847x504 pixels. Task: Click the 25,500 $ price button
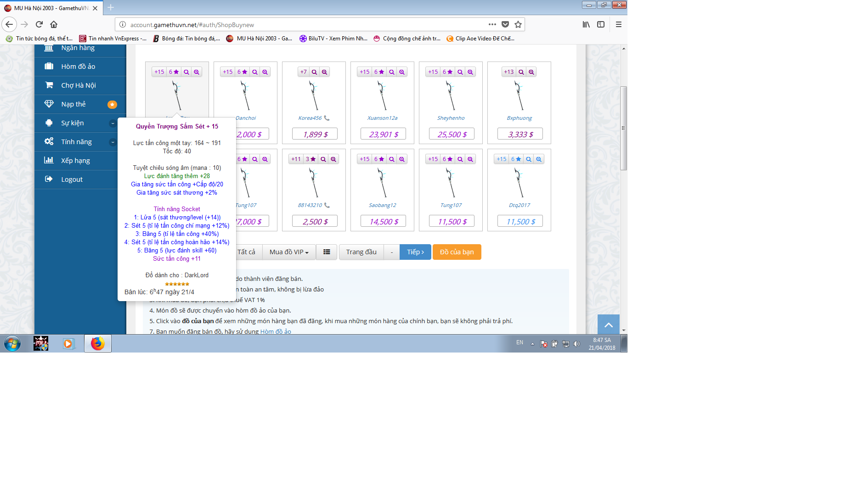point(452,134)
